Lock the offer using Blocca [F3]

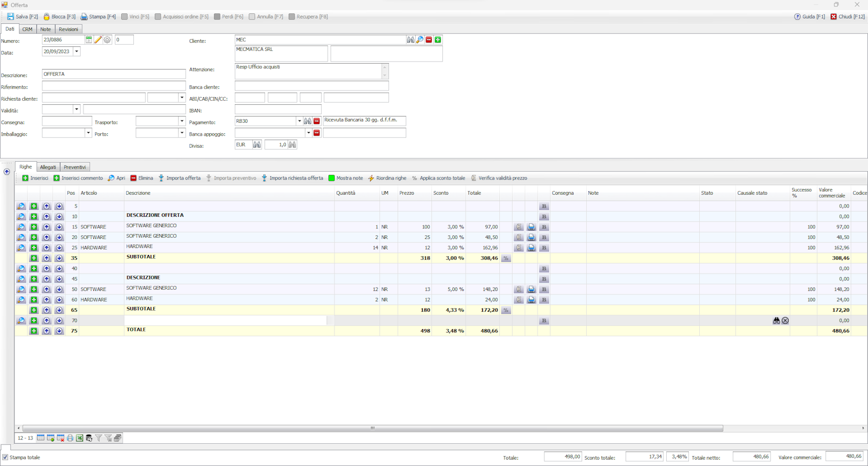pyautogui.click(x=59, y=17)
